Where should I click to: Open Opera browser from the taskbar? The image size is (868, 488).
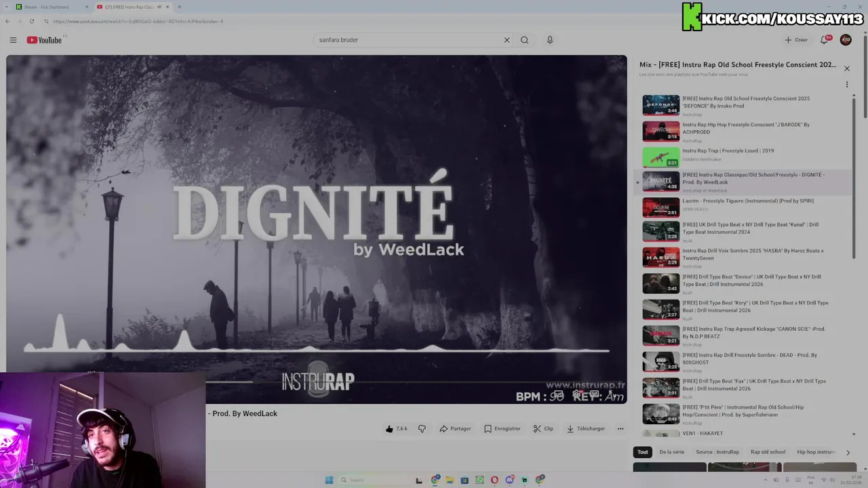point(494,480)
